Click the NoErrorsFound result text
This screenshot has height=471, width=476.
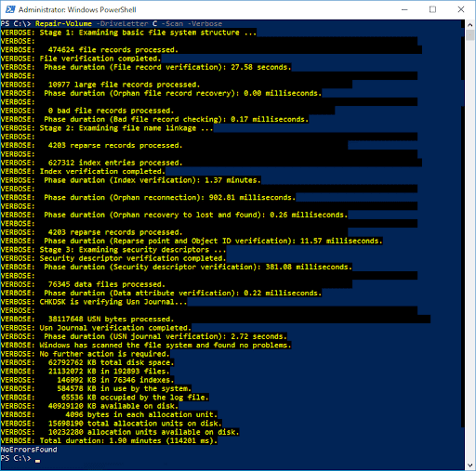(29, 450)
